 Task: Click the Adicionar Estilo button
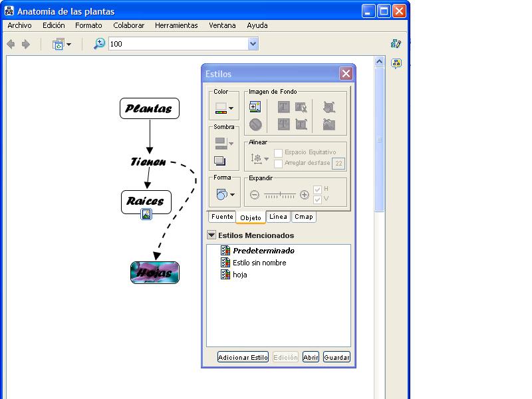(x=242, y=357)
